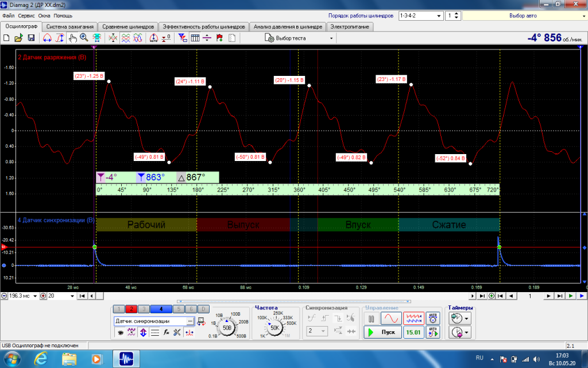The image size is (588, 368).
Task: Click the Пуск start button
Action: pos(382,332)
